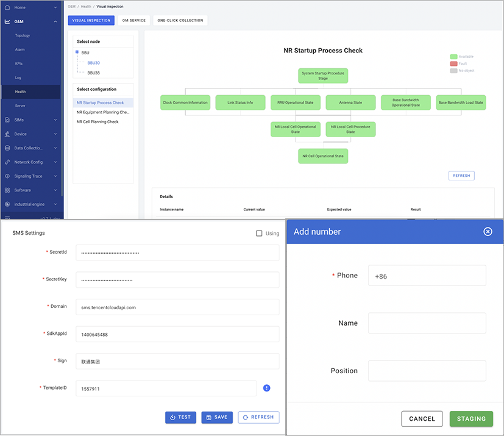Click the Device icon in sidebar
This screenshot has width=504, height=436.
point(7,134)
